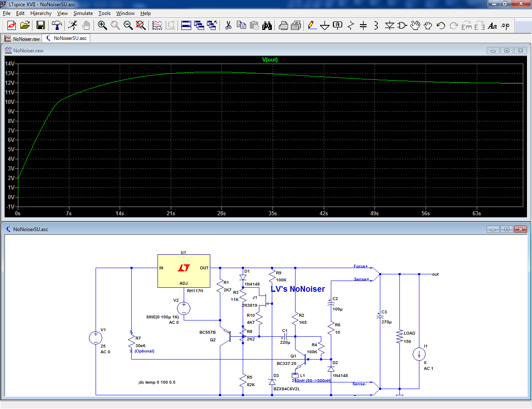Open the File menu
Screen dimensions: 532x409
(x=7, y=13)
